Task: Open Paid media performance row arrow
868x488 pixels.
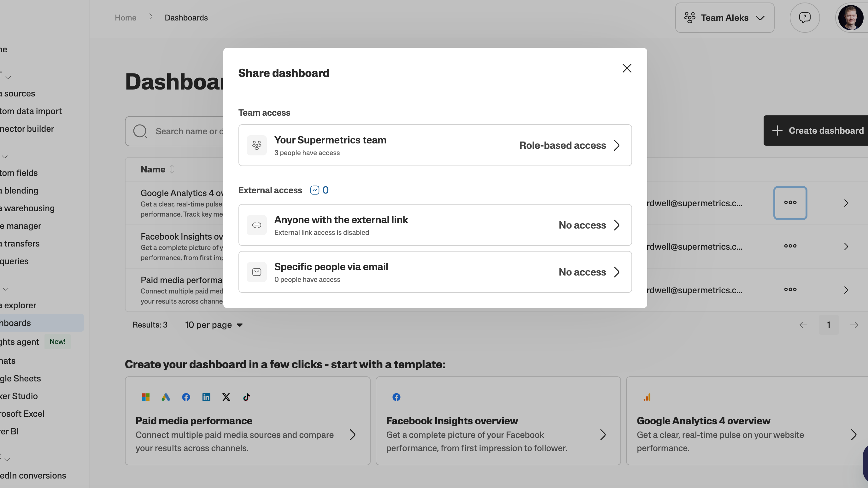Action: (846, 290)
